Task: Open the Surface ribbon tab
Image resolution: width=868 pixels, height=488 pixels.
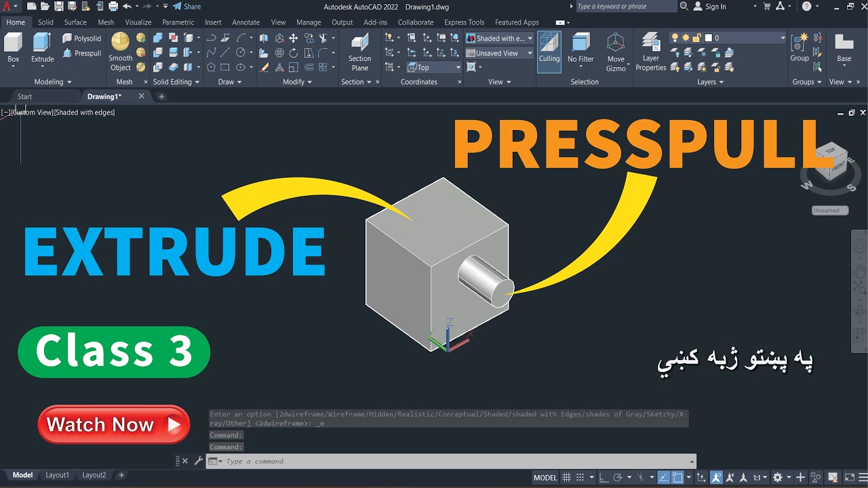Action: point(75,22)
